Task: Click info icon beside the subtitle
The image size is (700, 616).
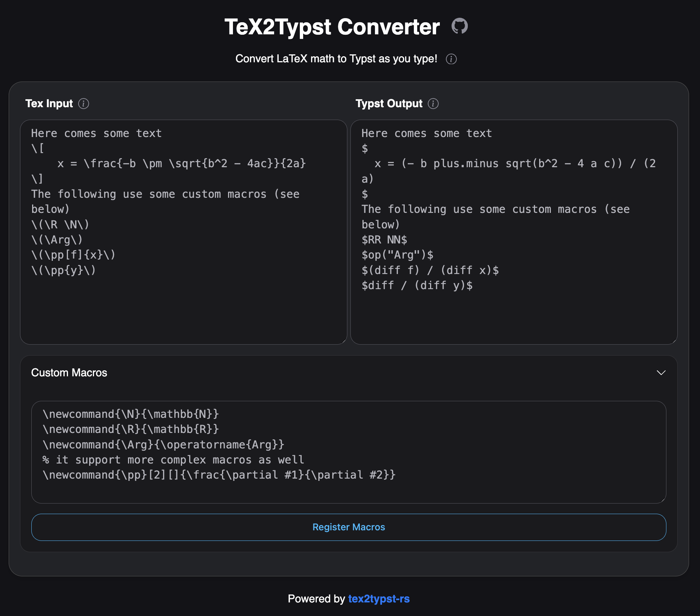Action: click(x=451, y=59)
